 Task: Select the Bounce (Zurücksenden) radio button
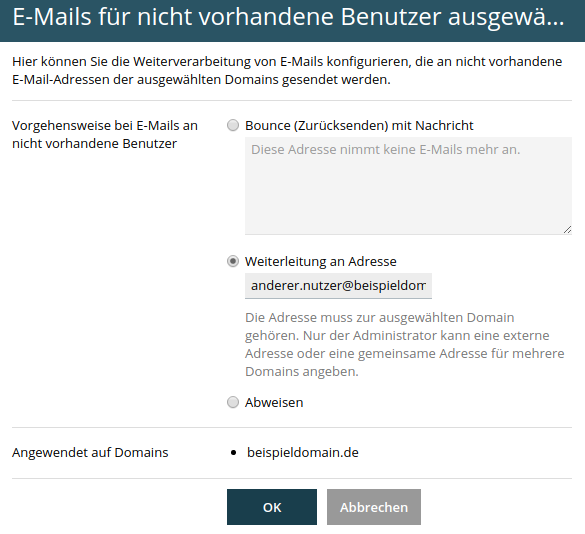pyautogui.click(x=233, y=125)
